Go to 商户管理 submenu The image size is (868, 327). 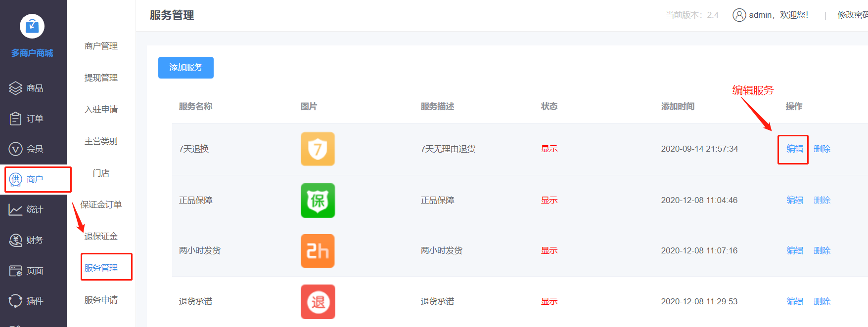pyautogui.click(x=101, y=46)
